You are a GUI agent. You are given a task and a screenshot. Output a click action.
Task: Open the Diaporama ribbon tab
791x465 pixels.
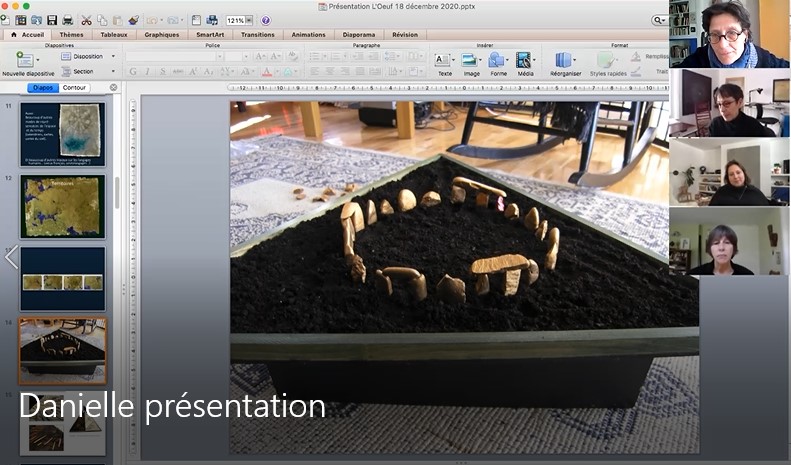pyautogui.click(x=359, y=34)
